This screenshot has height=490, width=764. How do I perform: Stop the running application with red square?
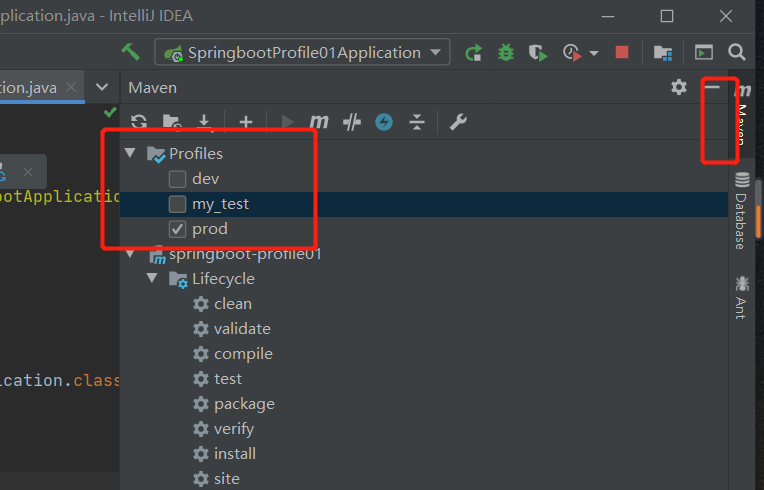click(622, 52)
